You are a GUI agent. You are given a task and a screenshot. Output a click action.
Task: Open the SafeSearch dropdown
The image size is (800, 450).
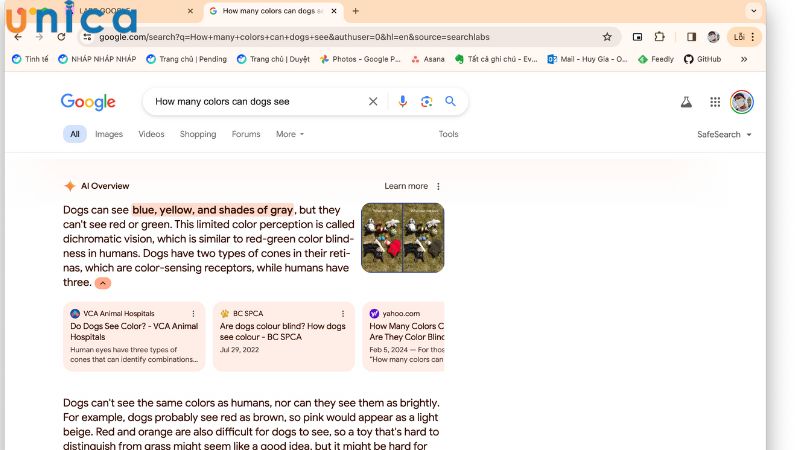pos(724,134)
